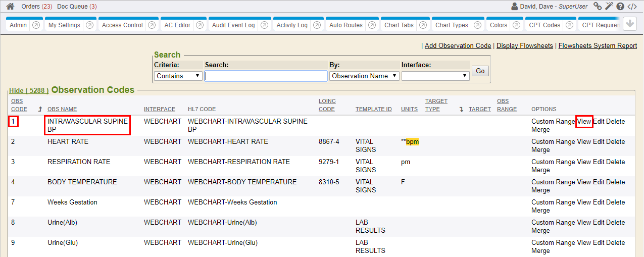This screenshot has height=257, width=644.
Task: Pop out the Admin tab arrow icon
Action: 36,25
